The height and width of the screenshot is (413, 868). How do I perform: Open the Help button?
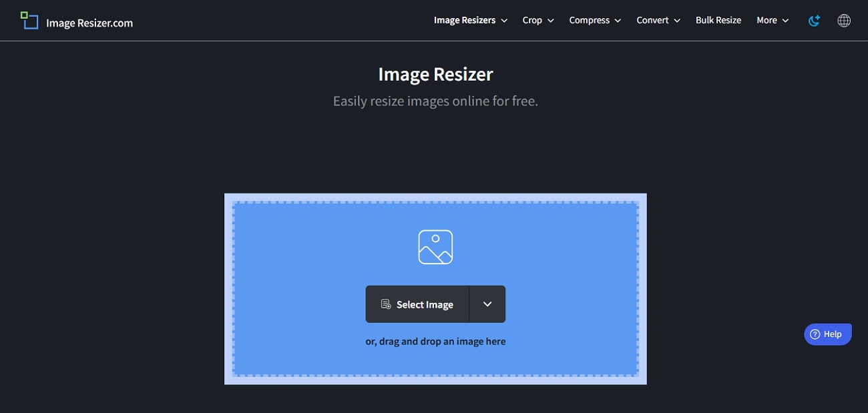828,334
